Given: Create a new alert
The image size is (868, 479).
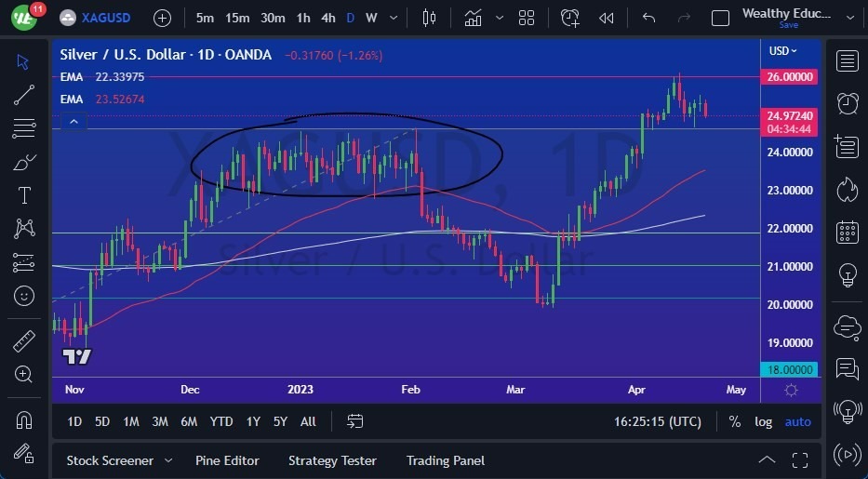Looking at the screenshot, I should (570, 19).
